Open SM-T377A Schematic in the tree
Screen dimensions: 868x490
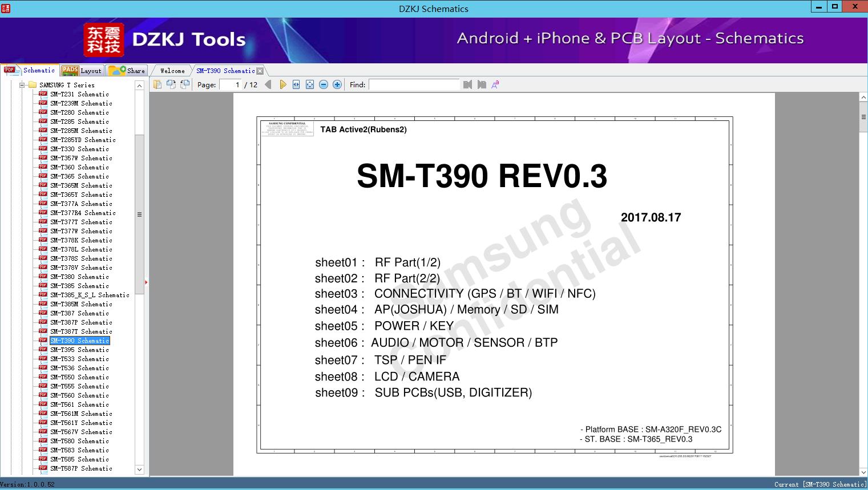tap(81, 204)
